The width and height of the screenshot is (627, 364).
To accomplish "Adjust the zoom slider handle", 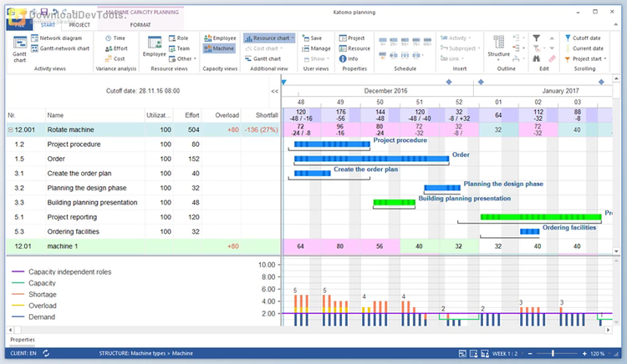I will [553, 354].
